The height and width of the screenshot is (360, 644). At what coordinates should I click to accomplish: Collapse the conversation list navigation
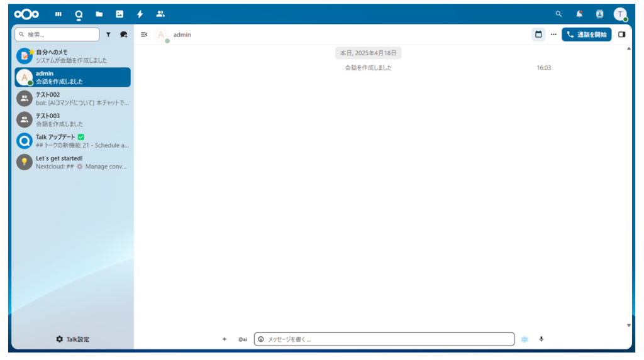[x=144, y=35]
